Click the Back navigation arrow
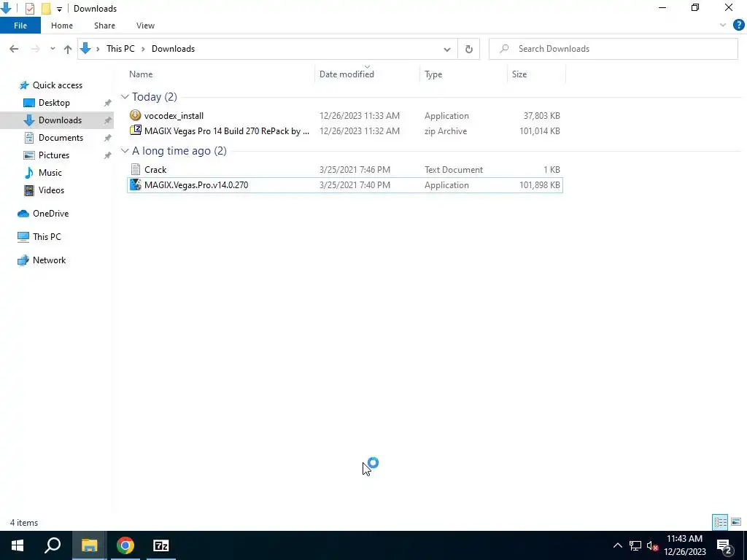747x560 pixels. [x=14, y=49]
